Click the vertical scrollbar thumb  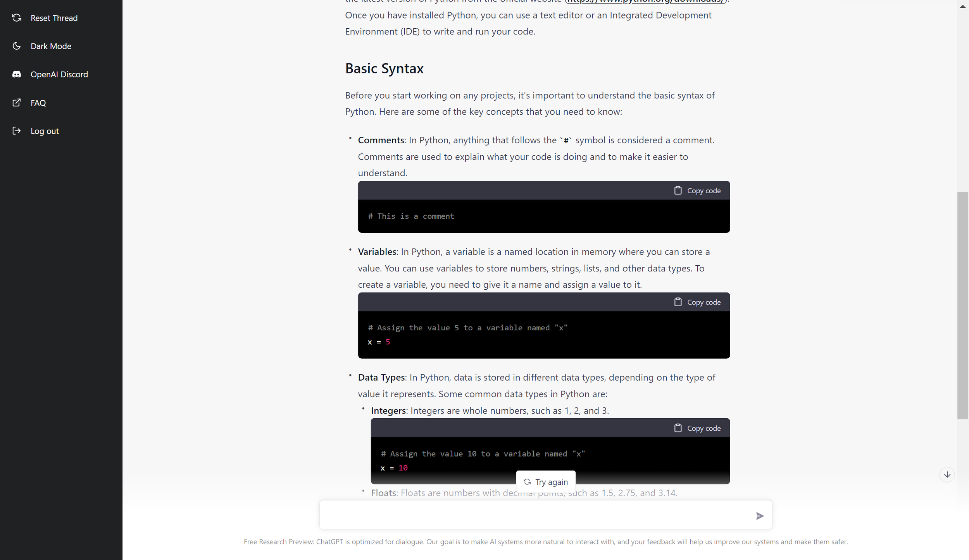point(962,305)
